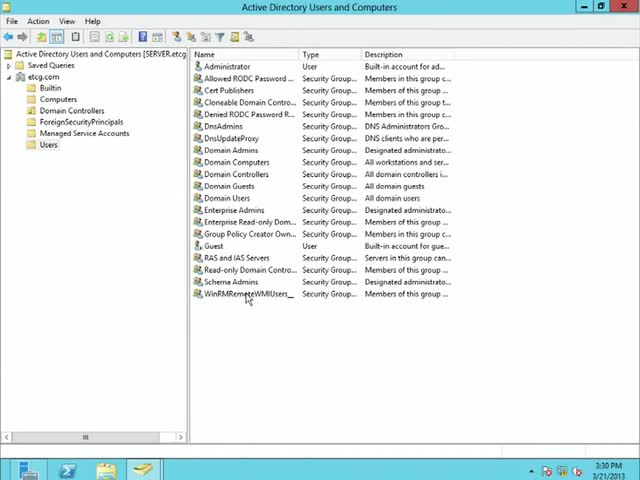The height and width of the screenshot is (480, 640).
Task: Select the Domain Computers group
Action: 237,162
